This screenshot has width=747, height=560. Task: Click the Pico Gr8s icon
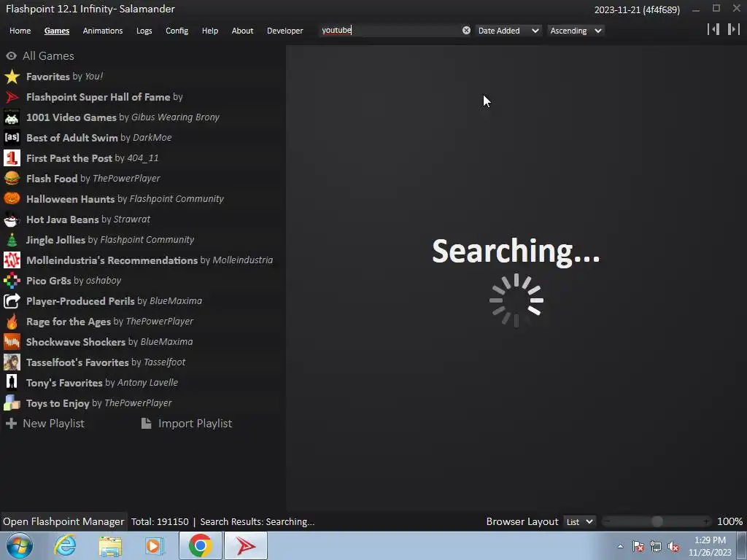(12, 281)
